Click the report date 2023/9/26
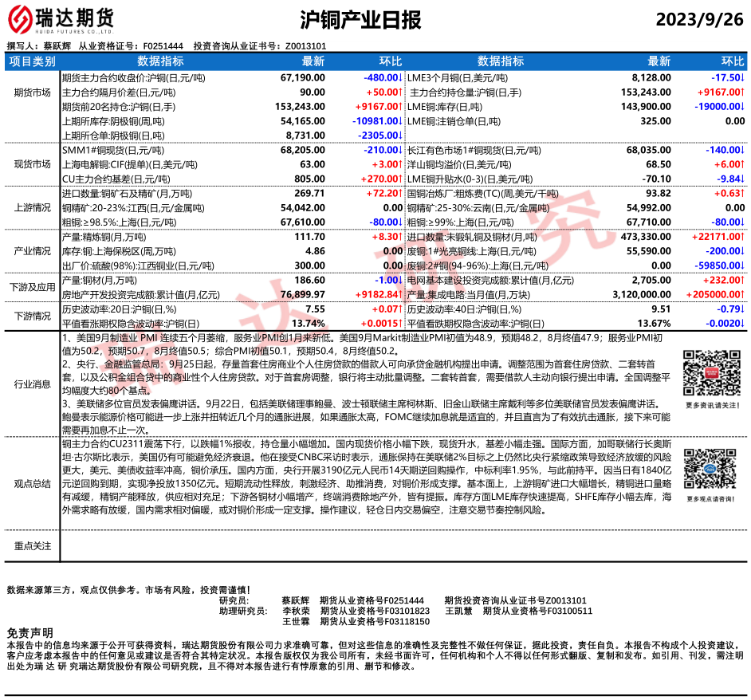 [698, 18]
